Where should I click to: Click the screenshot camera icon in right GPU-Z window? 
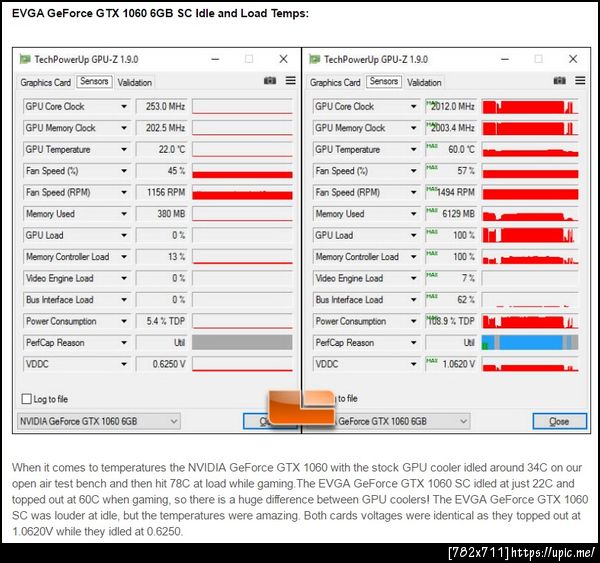coord(559,81)
